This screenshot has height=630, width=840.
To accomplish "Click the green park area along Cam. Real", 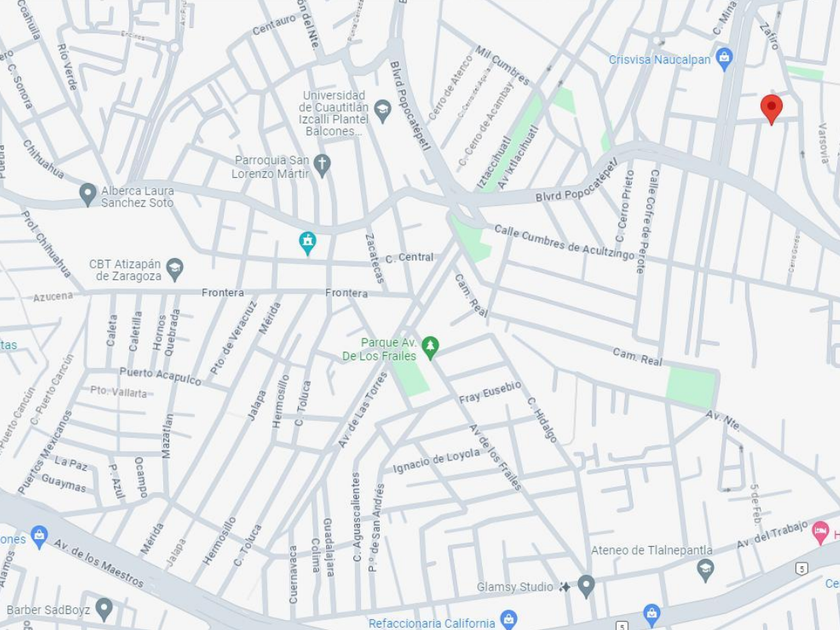I will pos(692,388).
